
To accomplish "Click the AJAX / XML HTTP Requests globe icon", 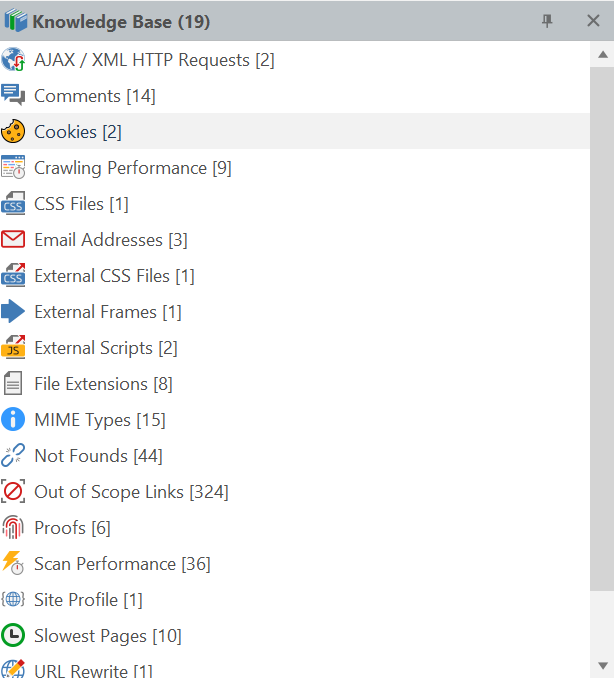I will (14, 60).
